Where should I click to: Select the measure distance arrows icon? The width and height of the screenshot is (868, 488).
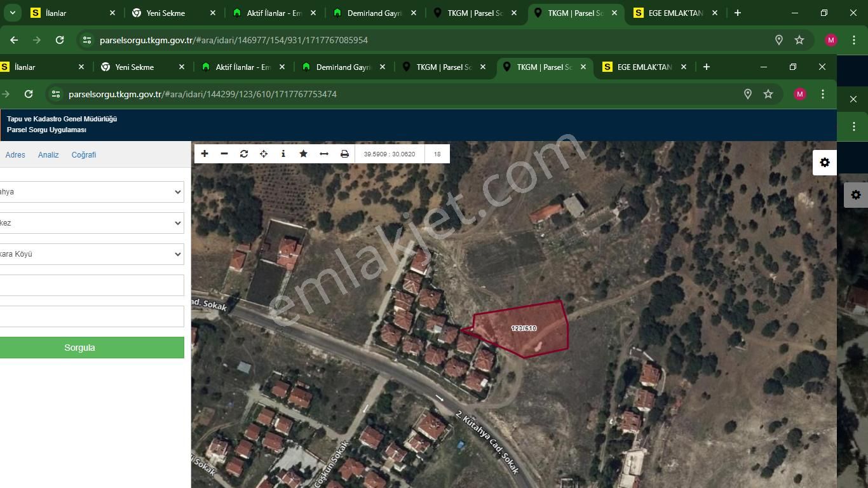click(x=324, y=154)
